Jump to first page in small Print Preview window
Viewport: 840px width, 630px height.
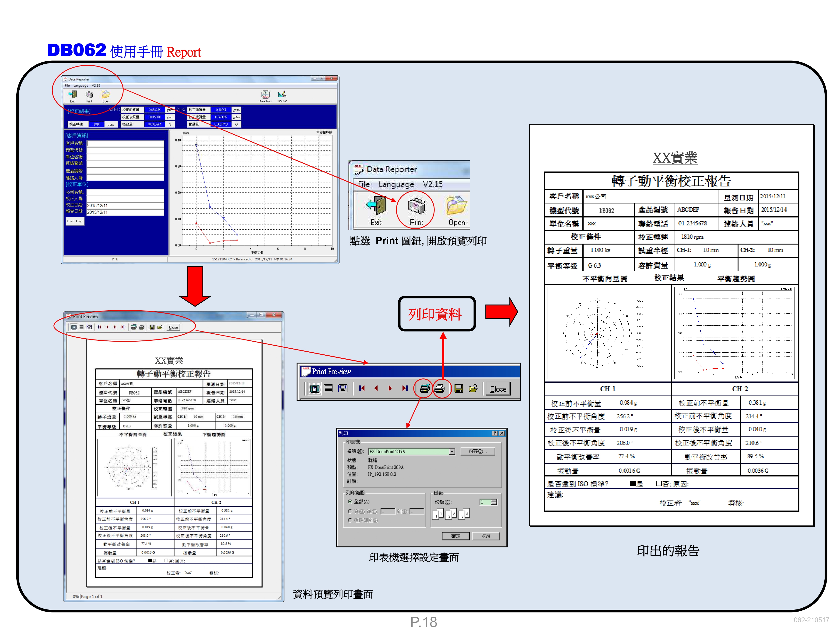pyautogui.click(x=99, y=327)
